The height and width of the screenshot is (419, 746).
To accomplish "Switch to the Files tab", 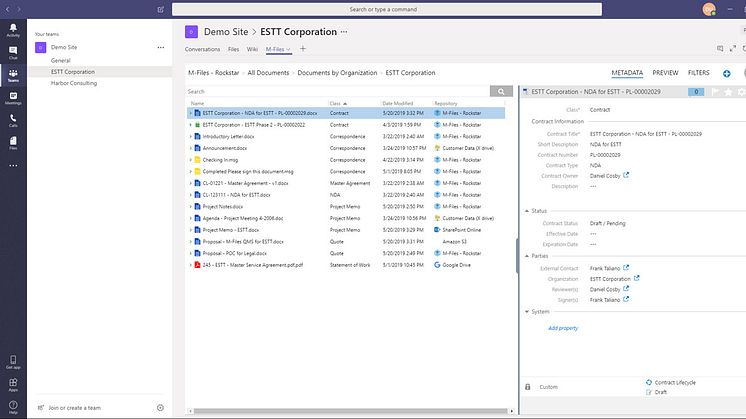I will [233, 49].
